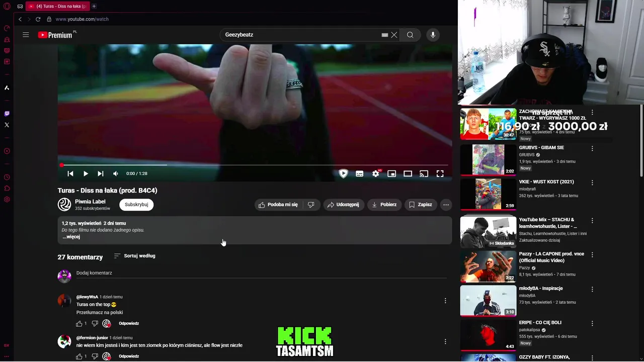
Task: Clear the Geezybeatz search text
Action: pyautogui.click(x=394, y=35)
